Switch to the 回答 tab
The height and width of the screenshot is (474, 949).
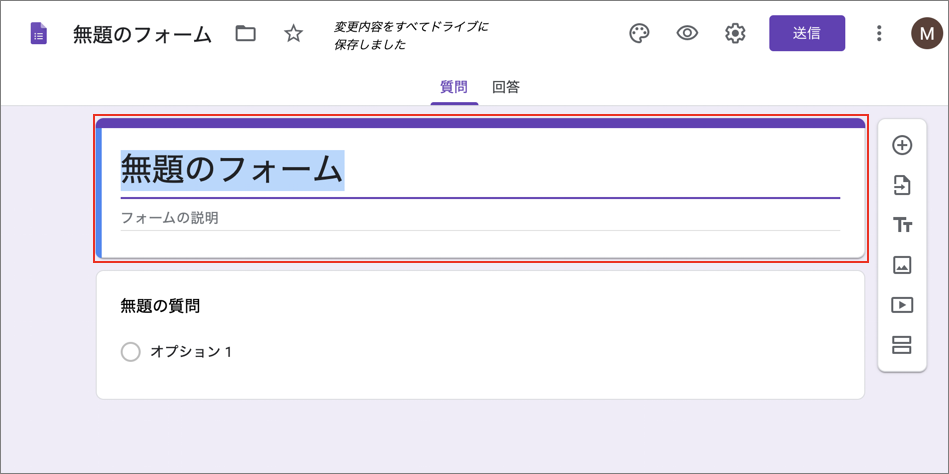pos(506,87)
